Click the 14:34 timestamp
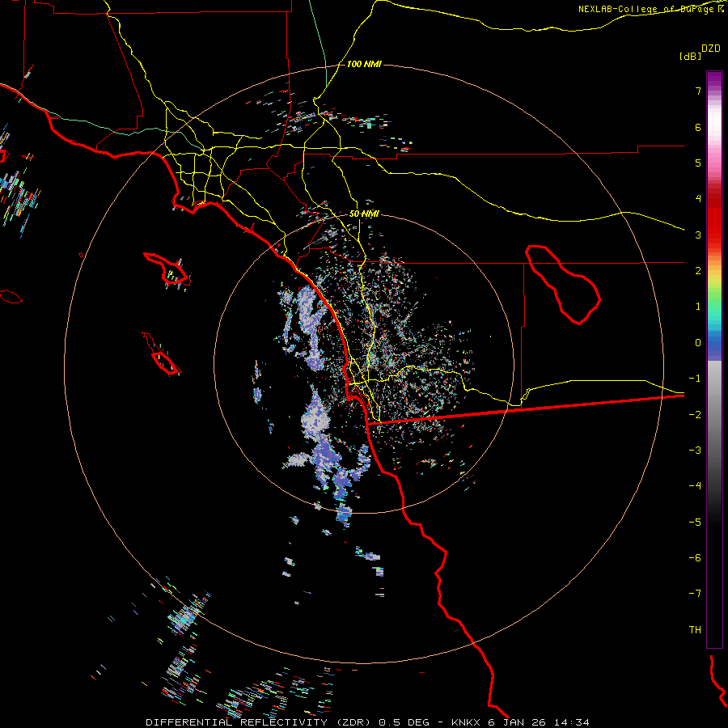This screenshot has width=728, height=728. pos(572,722)
